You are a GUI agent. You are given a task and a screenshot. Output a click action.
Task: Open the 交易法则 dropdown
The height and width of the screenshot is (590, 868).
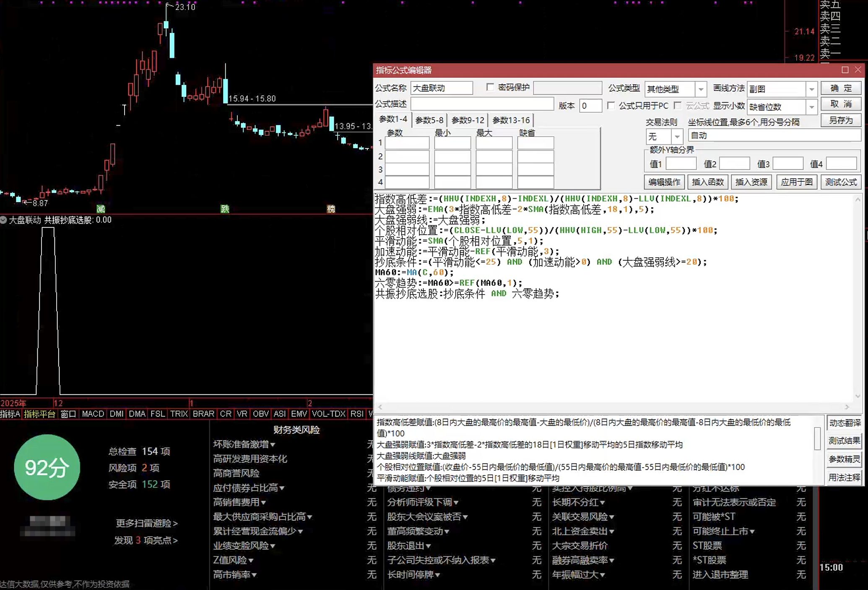coord(677,137)
